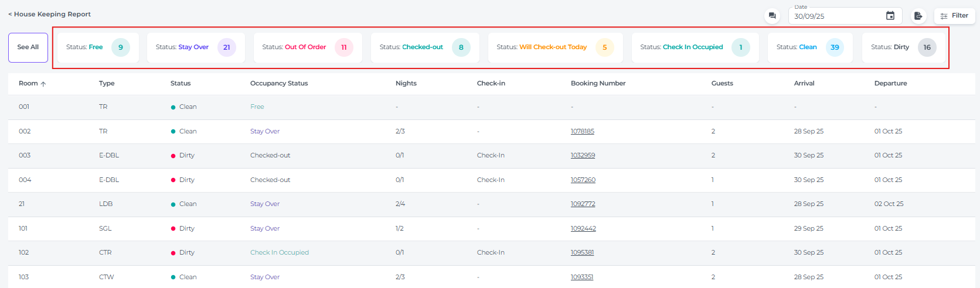Open the comments chat bubble icon
Viewport: 980px width, 288px height.
click(x=772, y=16)
